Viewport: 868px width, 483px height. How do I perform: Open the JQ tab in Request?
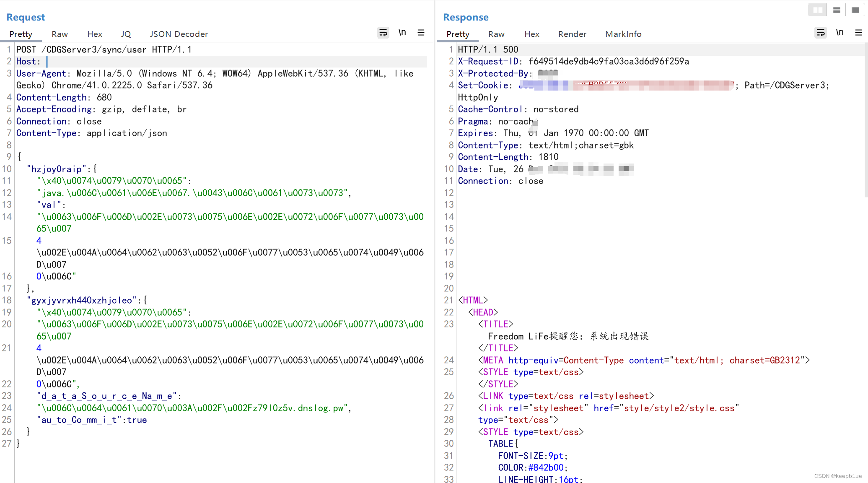tap(126, 34)
